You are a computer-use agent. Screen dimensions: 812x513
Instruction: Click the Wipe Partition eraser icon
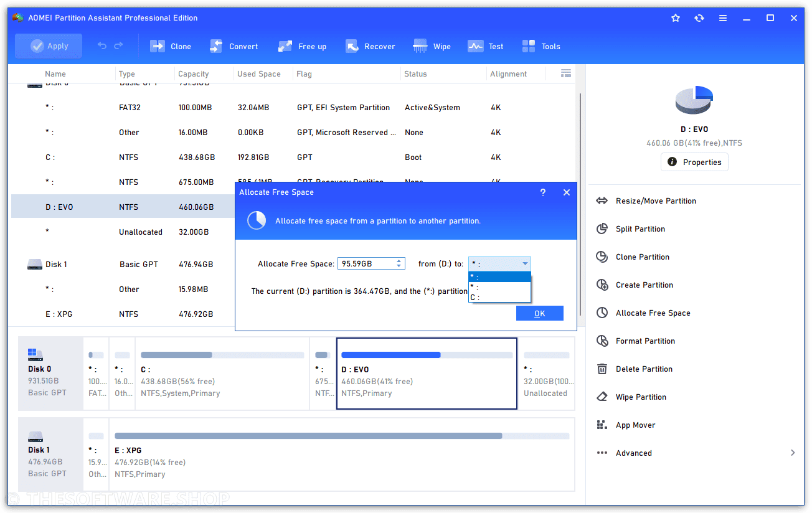tap(602, 397)
